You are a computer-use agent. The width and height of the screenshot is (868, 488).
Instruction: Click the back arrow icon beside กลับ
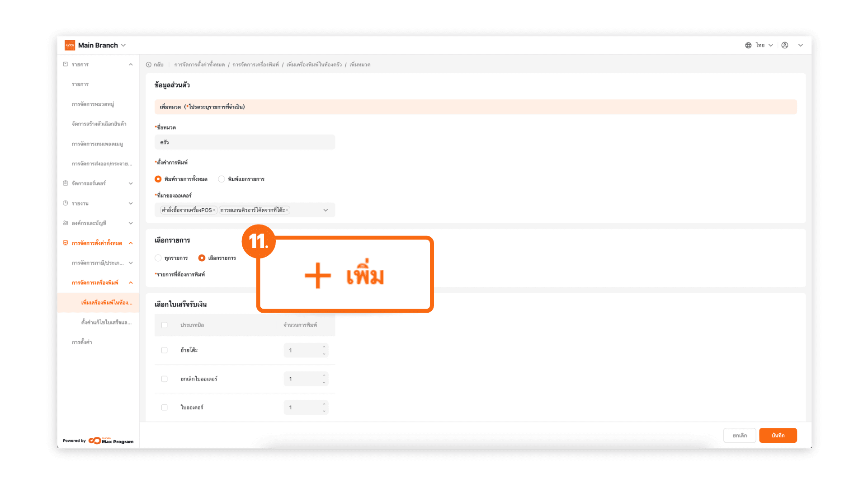tap(149, 65)
